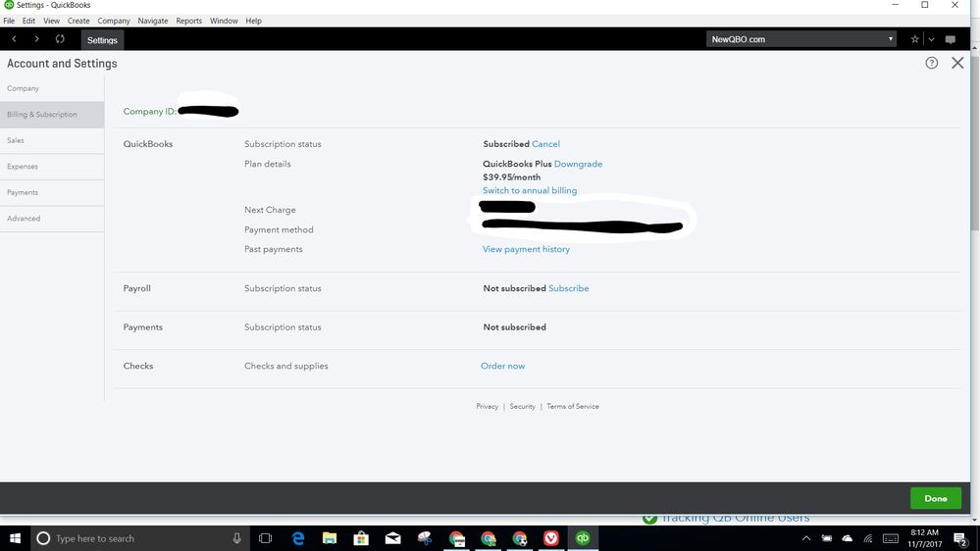The width and height of the screenshot is (980, 551).
Task: Click the Next Charge label
Action: click(270, 210)
